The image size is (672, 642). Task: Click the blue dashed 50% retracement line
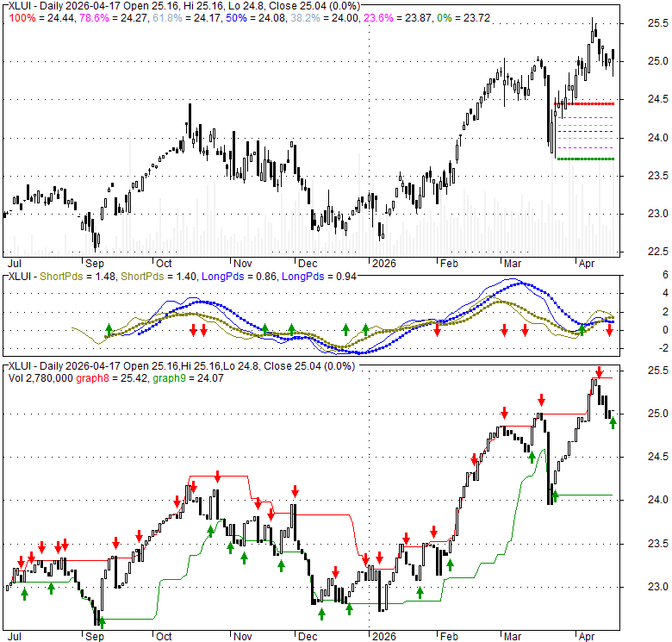coord(586,132)
